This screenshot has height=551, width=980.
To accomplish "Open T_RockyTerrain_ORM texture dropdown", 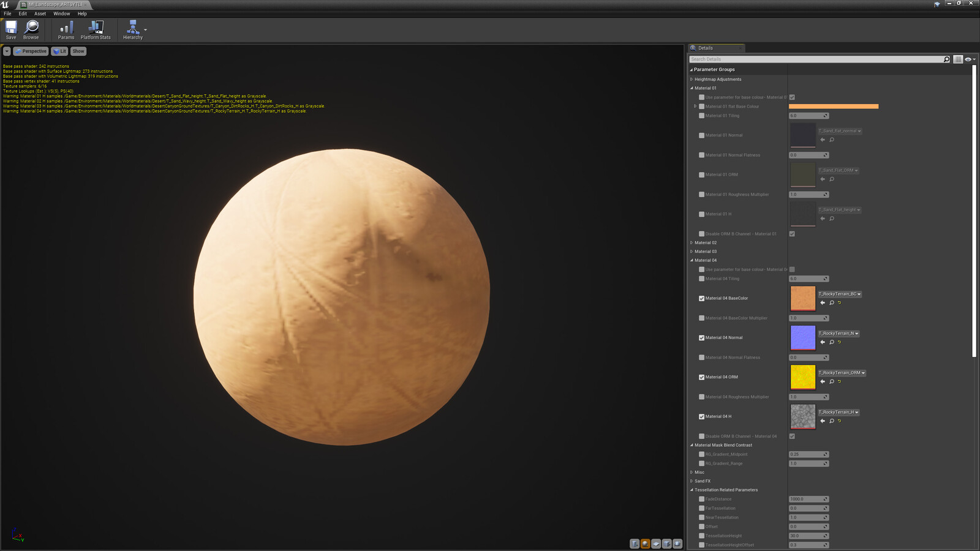I will 842,373.
